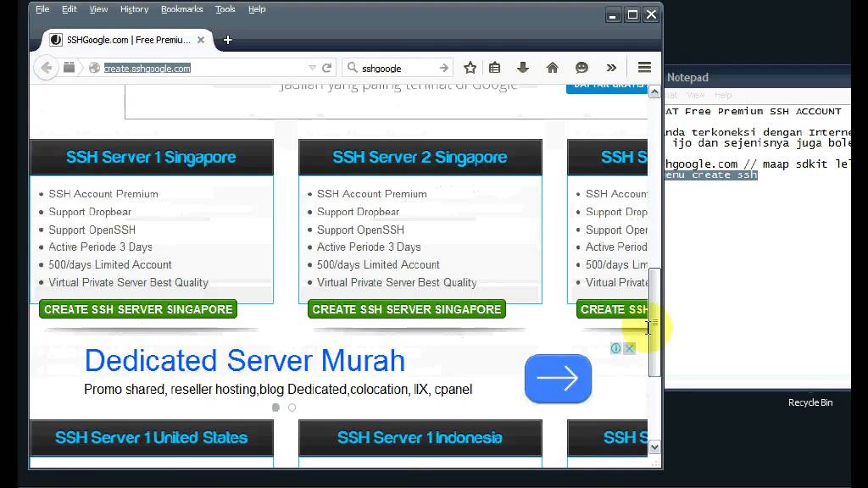Viewport: 868px width, 488px height.
Task: Create SSH under Server 2 Singapore
Action: [406, 309]
